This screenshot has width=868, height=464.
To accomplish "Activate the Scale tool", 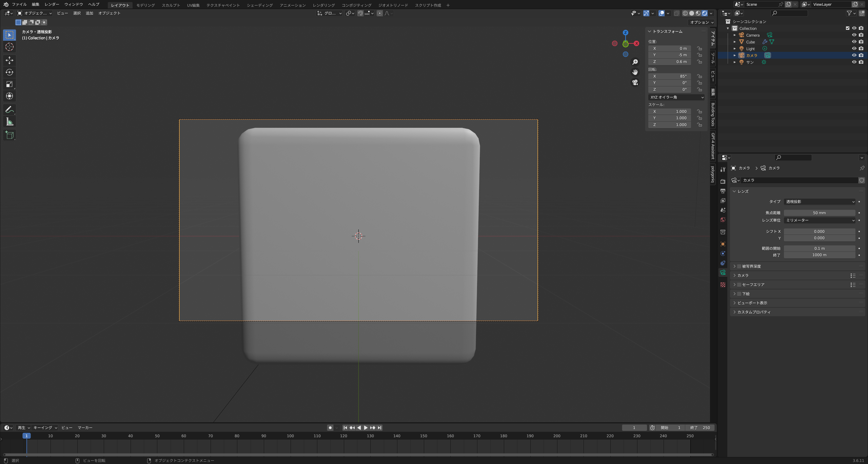I will pos(9,84).
